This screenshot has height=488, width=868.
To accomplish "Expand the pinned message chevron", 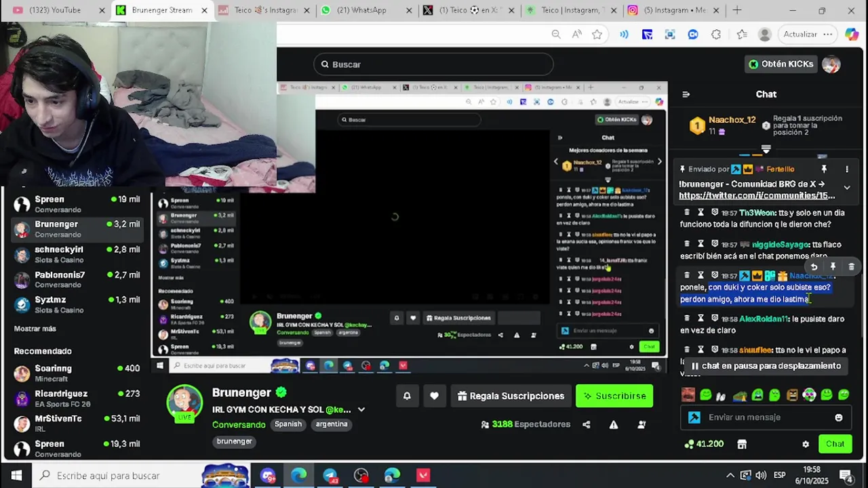I will (x=847, y=188).
